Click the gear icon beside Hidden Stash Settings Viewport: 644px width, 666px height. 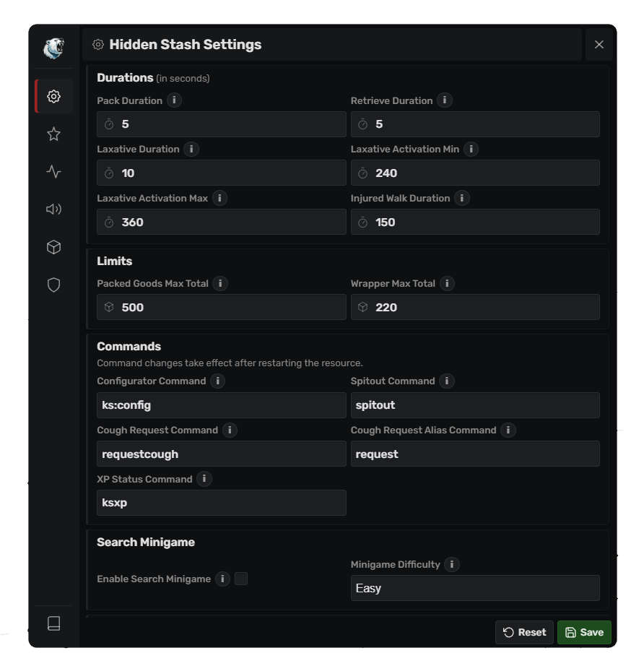coord(98,44)
